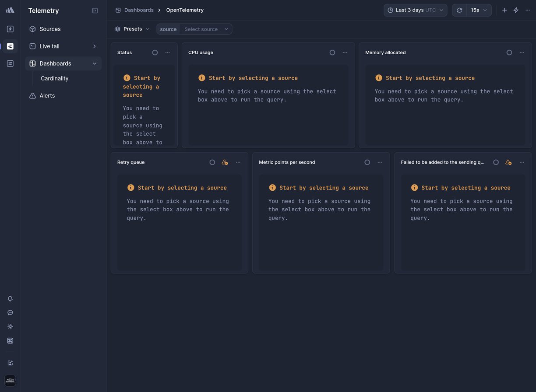
Task: Click the lightning bolt icon in top bar
Action: point(516,10)
